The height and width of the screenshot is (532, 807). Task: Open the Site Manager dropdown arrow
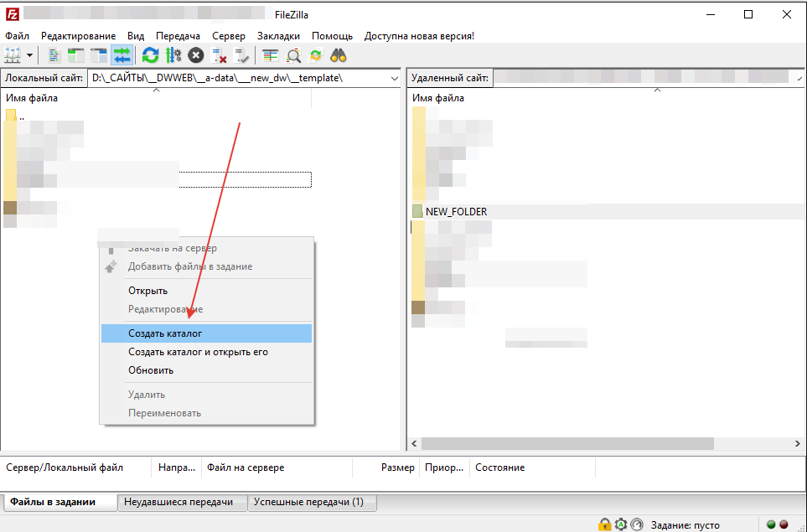(x=30, y=55)
